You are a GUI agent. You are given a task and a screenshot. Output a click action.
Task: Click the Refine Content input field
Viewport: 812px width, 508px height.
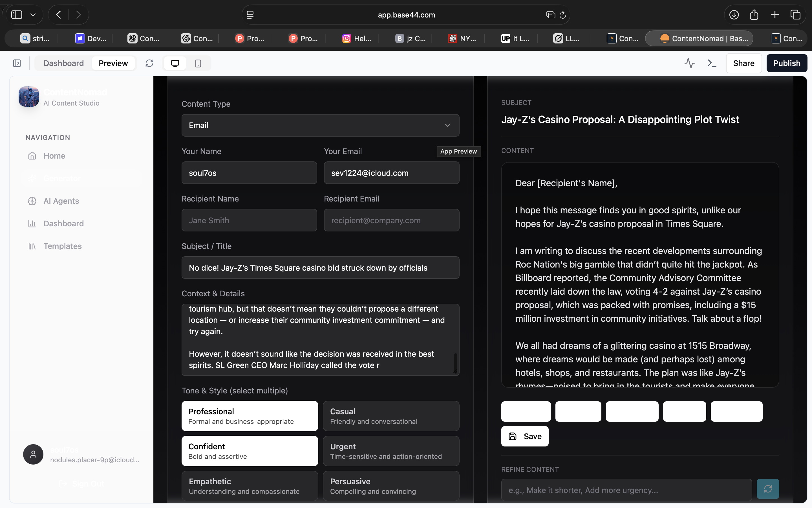tap(626, 490)
